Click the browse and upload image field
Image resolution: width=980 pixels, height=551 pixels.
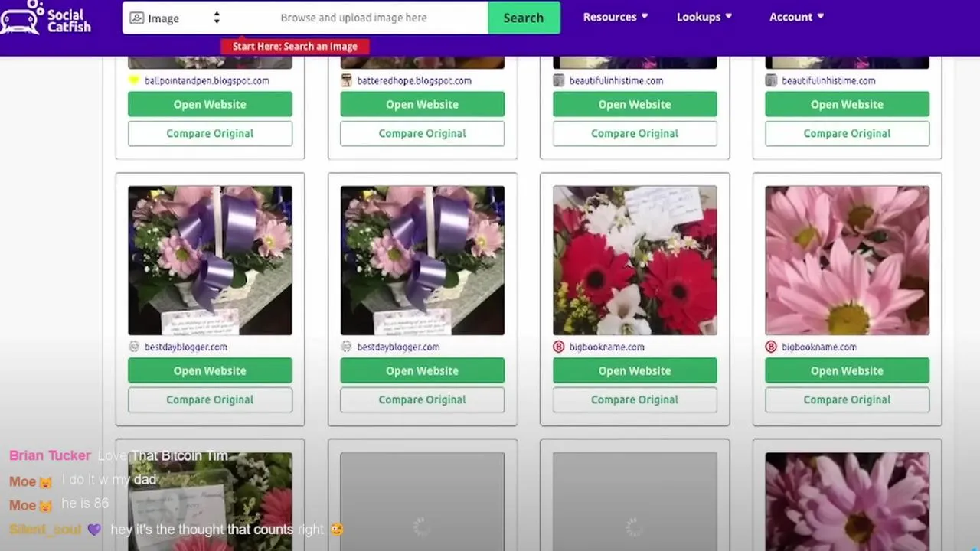point(354,18)
